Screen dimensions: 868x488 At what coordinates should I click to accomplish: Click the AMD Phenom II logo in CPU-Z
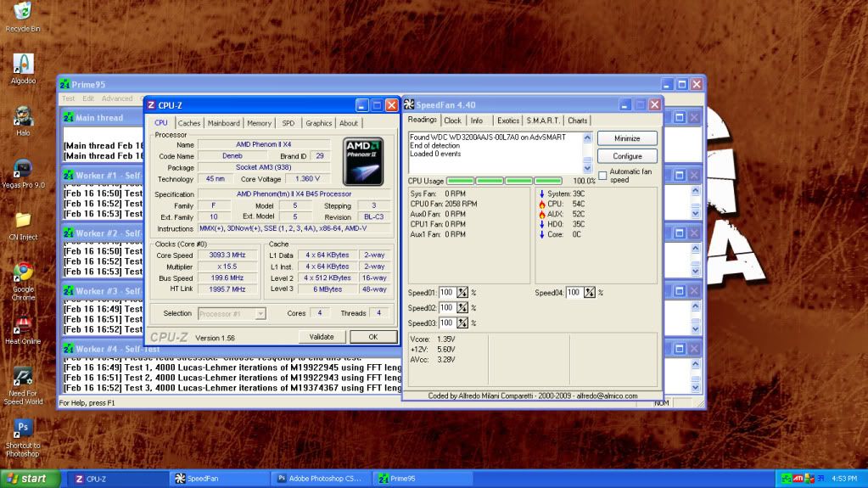pos(363,161)
